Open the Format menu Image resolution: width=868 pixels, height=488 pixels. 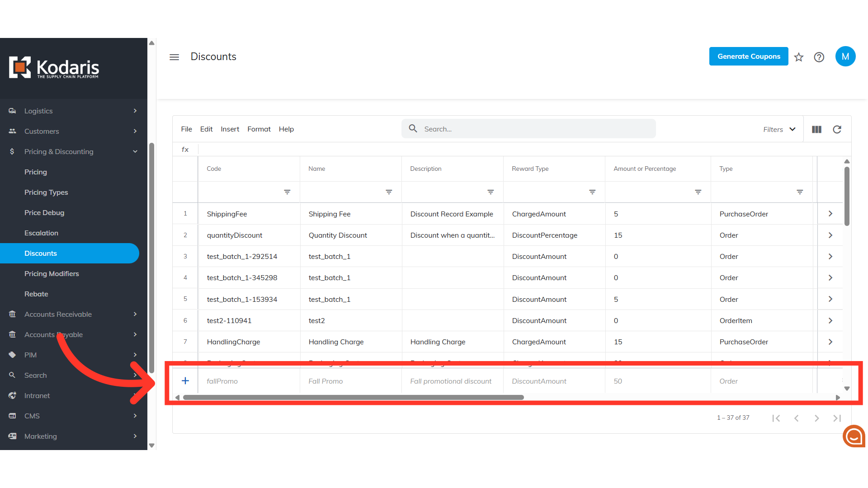click(x=259, y=129)
